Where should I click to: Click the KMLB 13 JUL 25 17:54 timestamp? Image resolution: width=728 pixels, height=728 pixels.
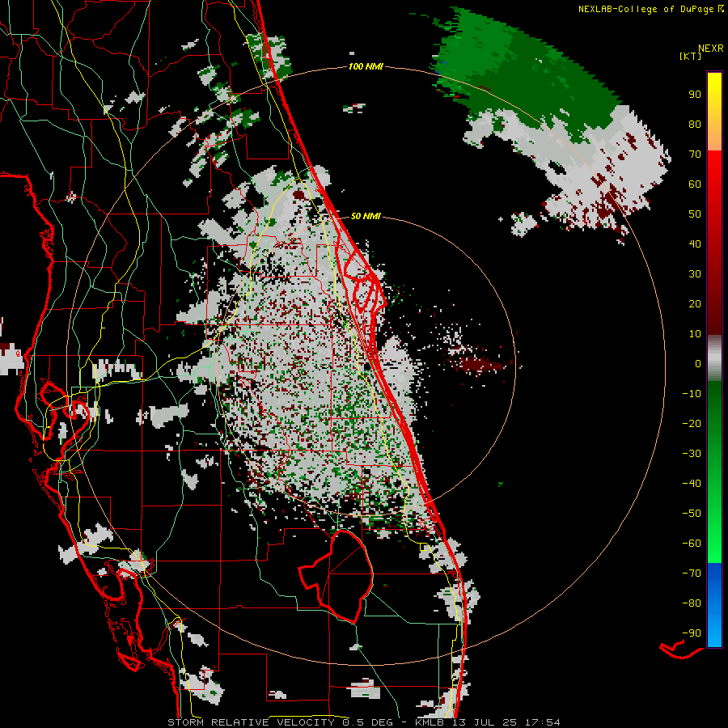click(x=487, y=722)
